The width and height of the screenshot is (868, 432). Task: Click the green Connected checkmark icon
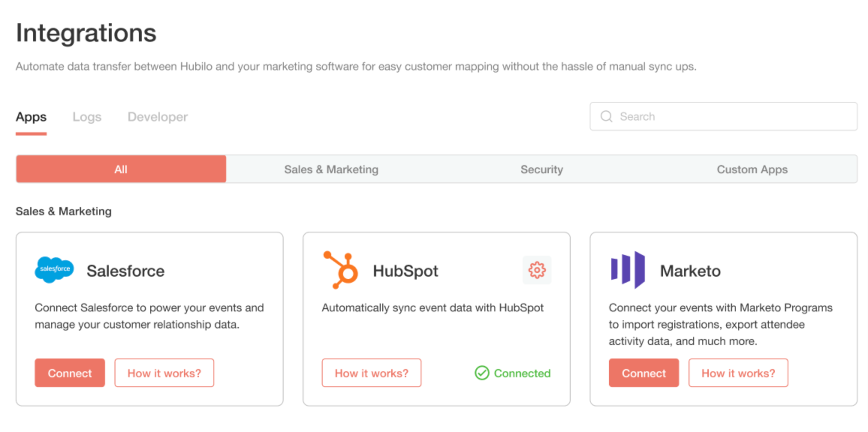(482, 373)
